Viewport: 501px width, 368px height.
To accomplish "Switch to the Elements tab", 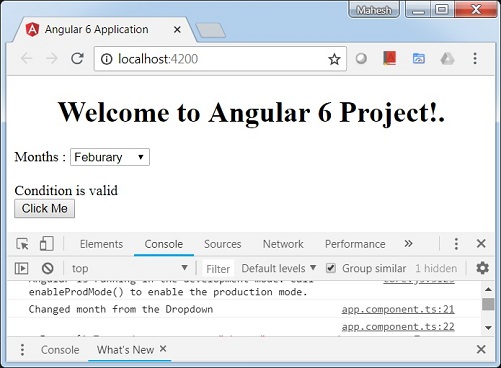I will [101, 244].
